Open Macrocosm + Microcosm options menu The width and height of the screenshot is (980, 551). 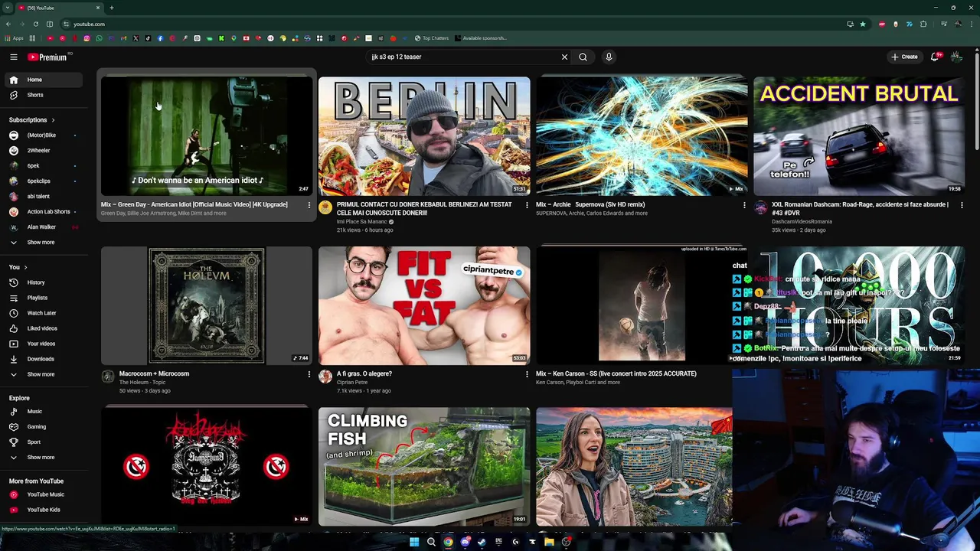(x=309, y=374)
